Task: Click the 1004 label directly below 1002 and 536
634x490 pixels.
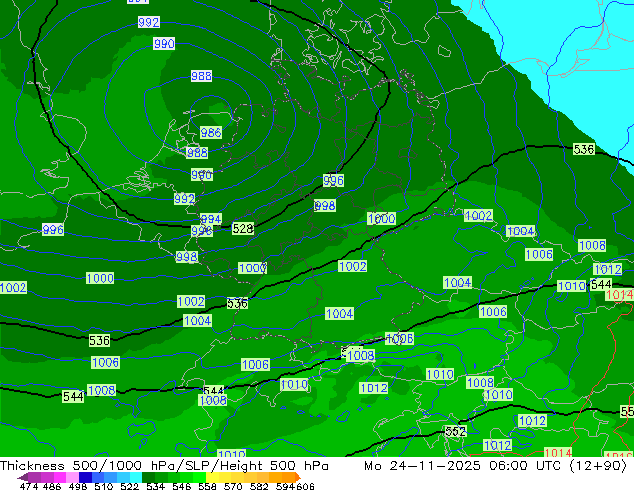Action: pyautogui.click(x=197, y=321)
